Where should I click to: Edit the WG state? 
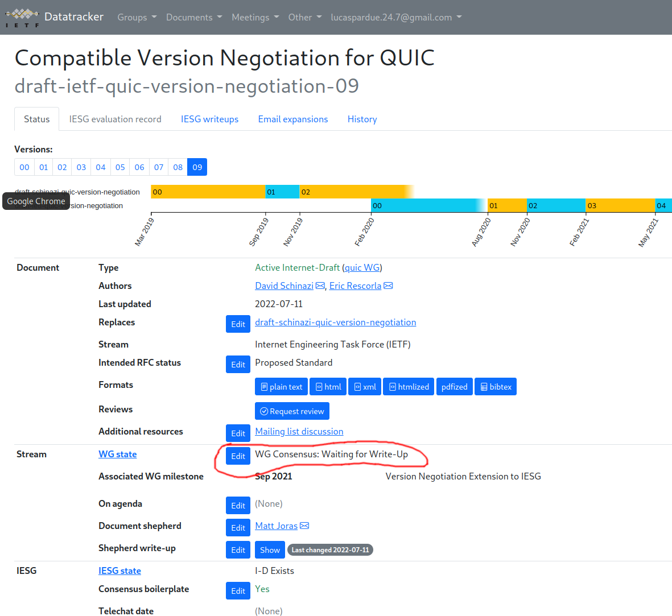(x=238, y=456)
